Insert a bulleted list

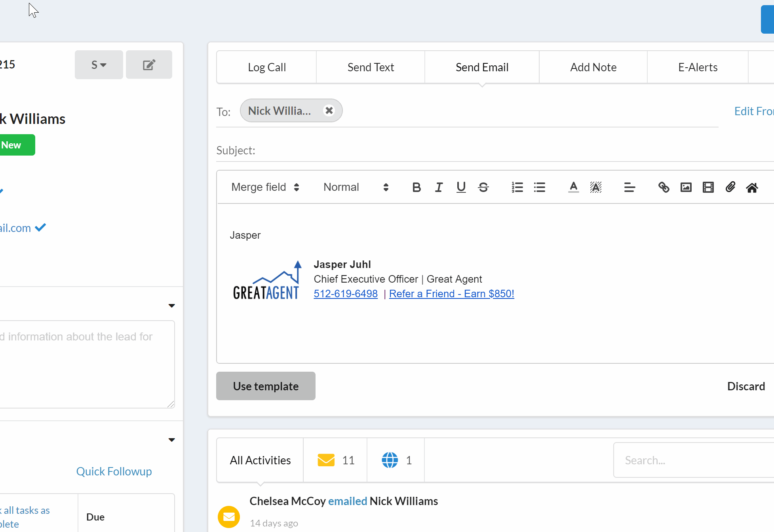[539, 187]
